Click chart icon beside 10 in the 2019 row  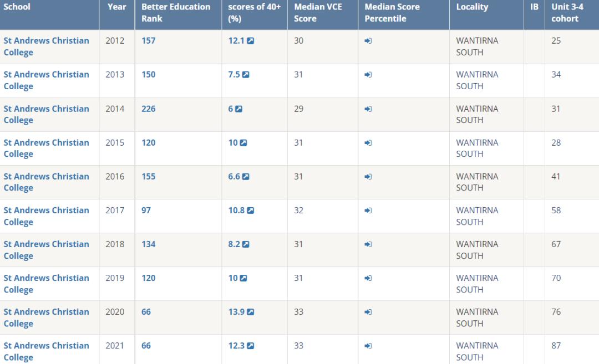243,278
